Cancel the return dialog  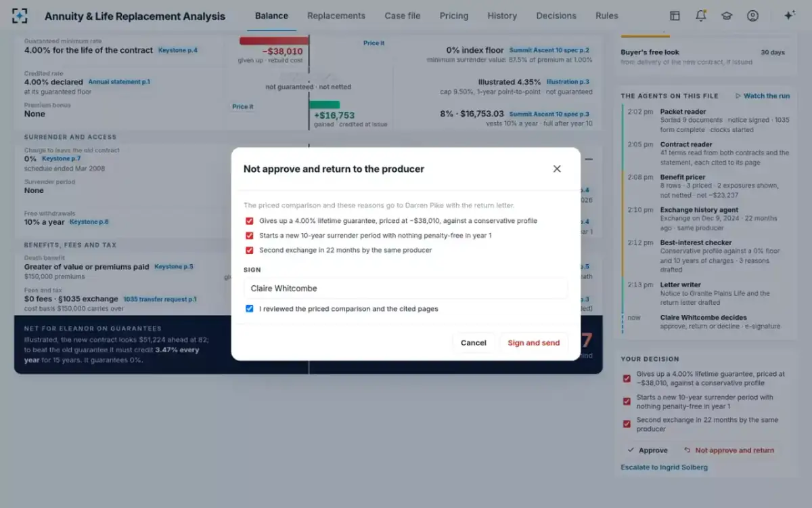coord(474,343)
